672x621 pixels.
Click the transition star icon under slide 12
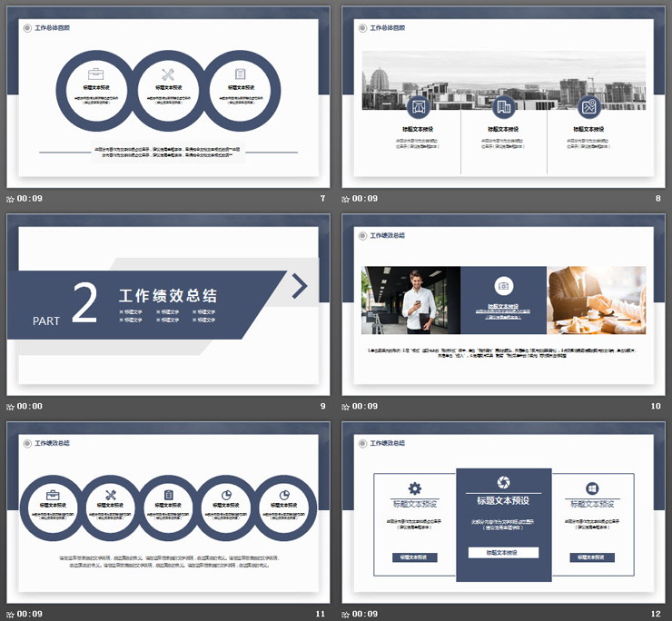click(x=346, y=614)
